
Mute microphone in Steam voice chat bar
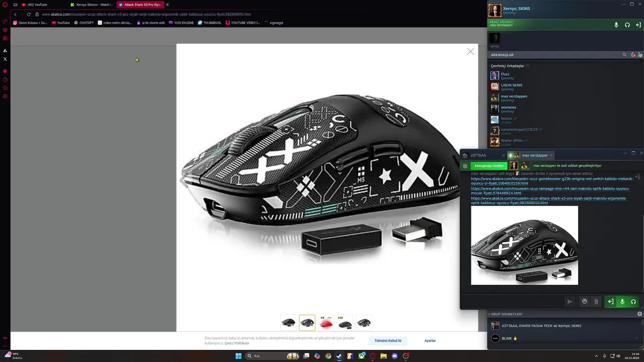point(616,25)
